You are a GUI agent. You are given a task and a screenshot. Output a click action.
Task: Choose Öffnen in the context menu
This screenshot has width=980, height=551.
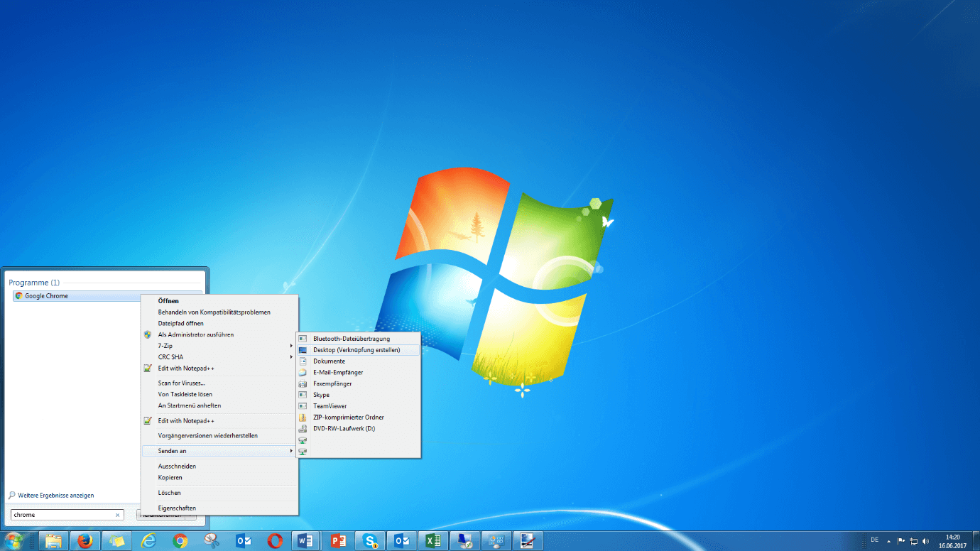pos(219,301)
